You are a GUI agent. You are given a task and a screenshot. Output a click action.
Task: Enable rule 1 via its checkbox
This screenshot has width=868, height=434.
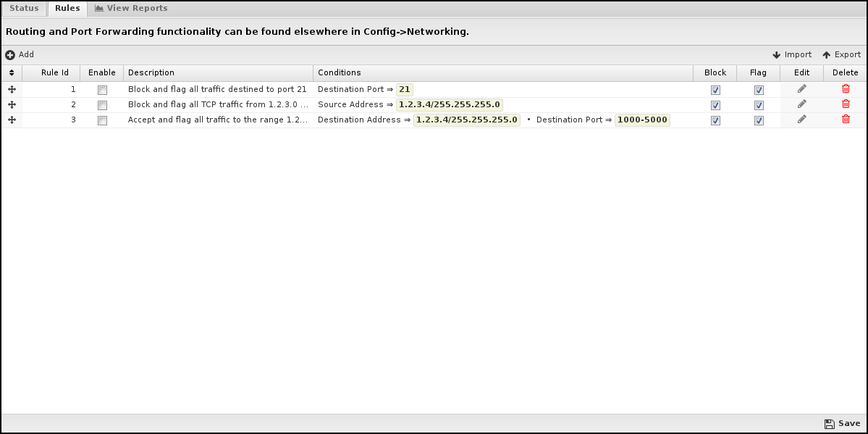pos(102,90)
